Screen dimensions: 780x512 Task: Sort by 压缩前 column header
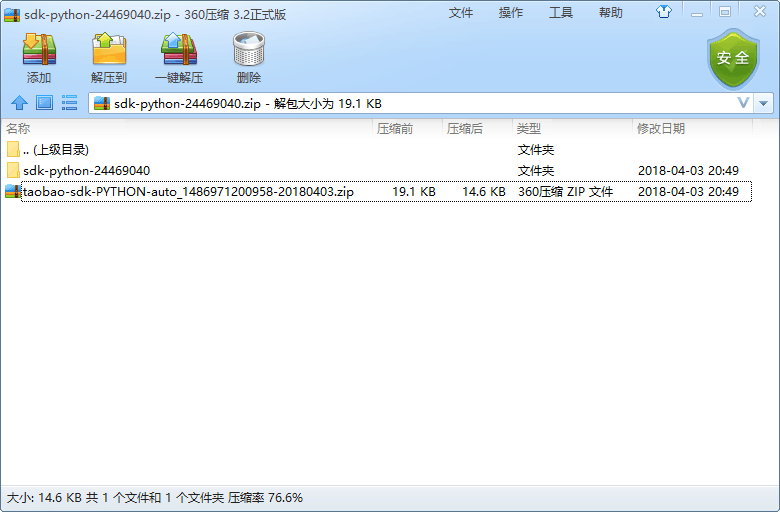[x=407, y=129]
